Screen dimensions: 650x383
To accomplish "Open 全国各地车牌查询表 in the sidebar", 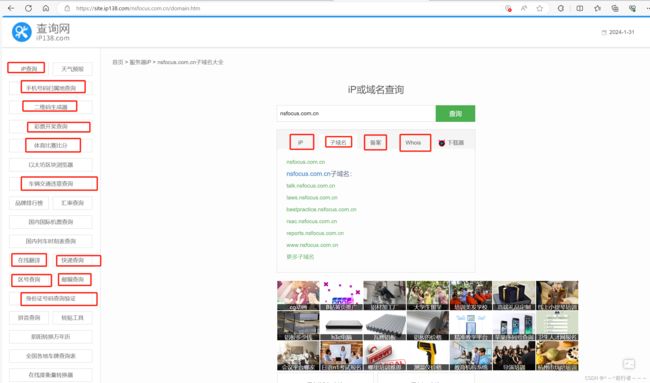I will click(51, 356).
